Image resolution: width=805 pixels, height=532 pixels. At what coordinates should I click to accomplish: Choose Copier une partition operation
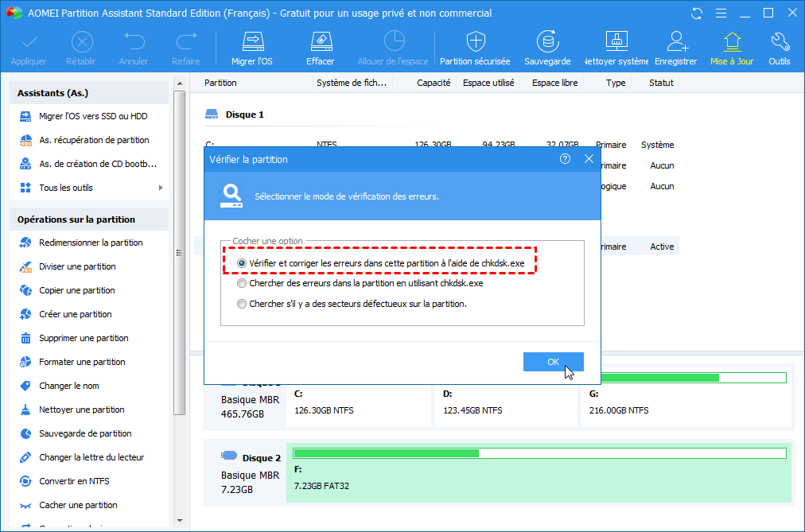[68, 290]
